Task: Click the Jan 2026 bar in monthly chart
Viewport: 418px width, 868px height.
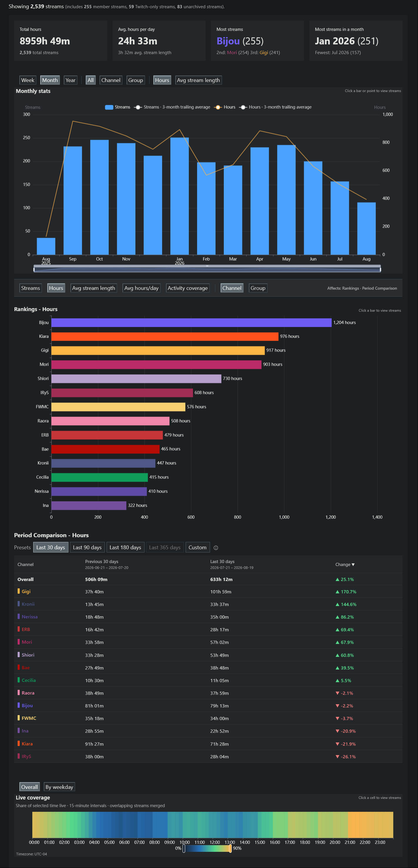Action: [x=179, y=196]
